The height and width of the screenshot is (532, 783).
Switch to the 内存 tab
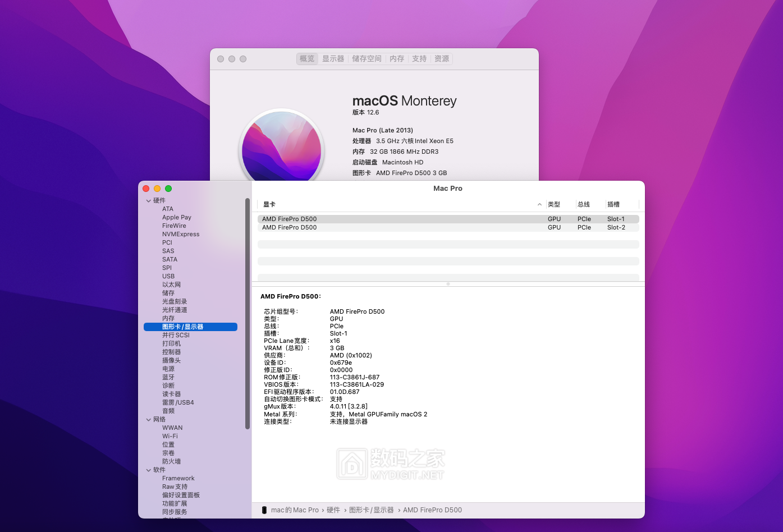click(x=397, y=58)
